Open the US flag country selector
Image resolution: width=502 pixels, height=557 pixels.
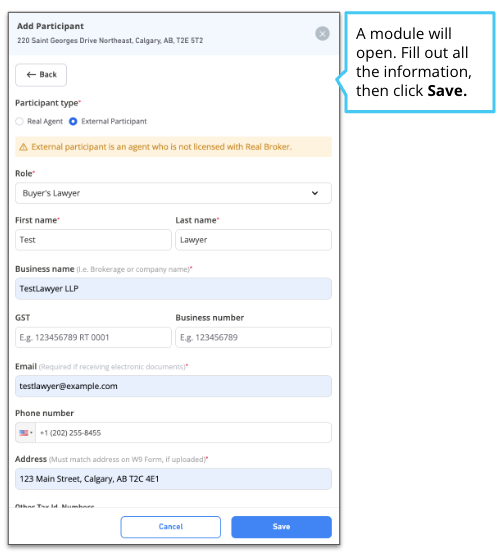(25, 433)
